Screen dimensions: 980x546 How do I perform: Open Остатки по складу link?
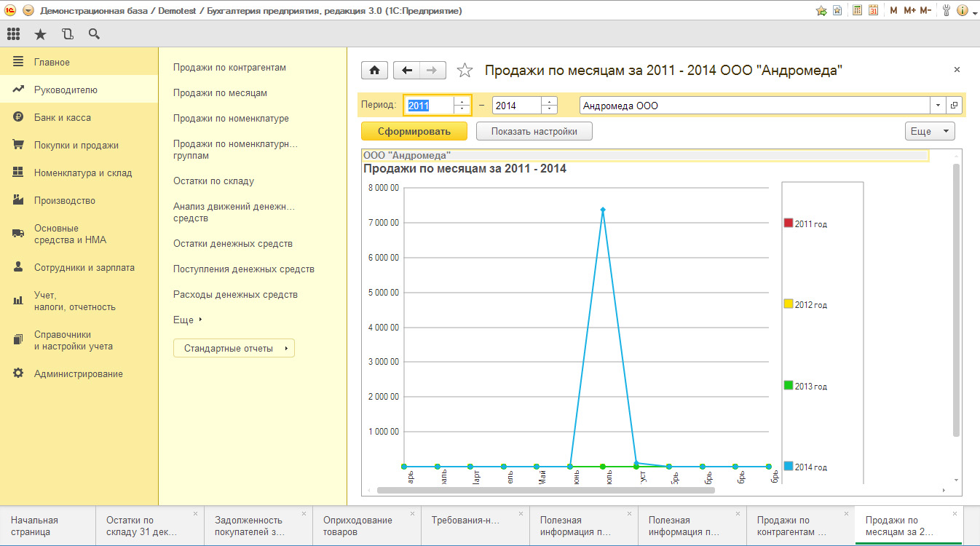tap(213, 181)
